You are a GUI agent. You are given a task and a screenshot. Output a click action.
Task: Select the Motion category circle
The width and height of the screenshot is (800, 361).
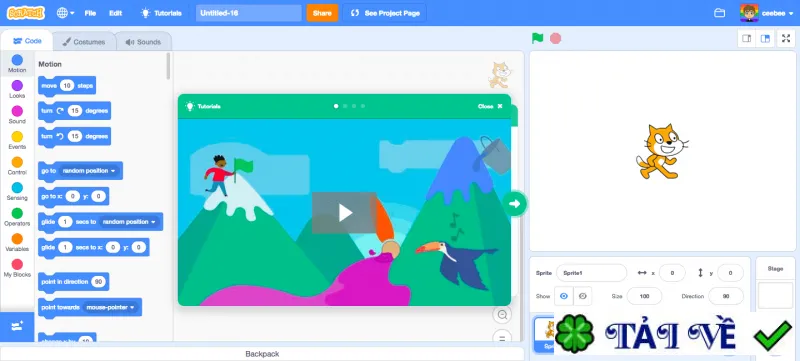(x=17, y=60)
